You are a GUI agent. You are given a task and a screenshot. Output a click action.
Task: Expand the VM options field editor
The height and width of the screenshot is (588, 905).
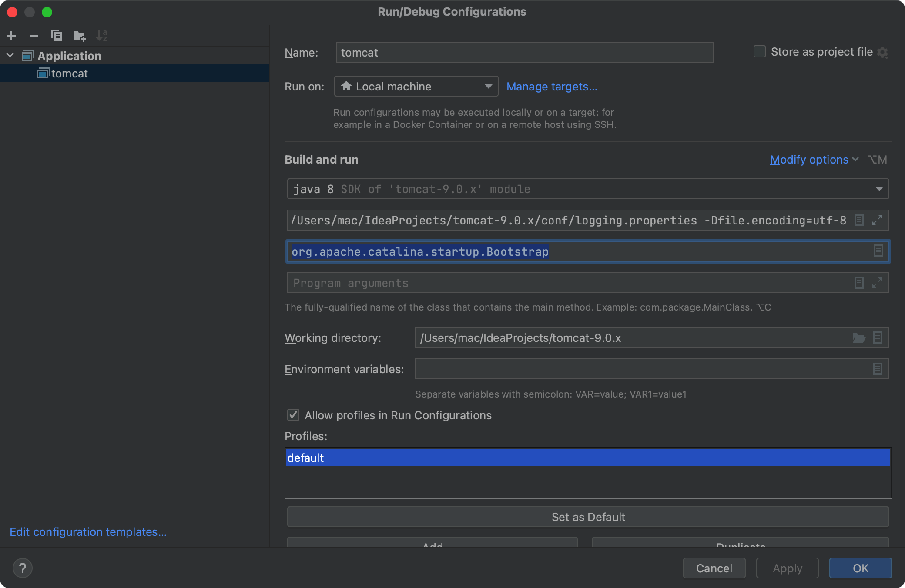[877, 220]
